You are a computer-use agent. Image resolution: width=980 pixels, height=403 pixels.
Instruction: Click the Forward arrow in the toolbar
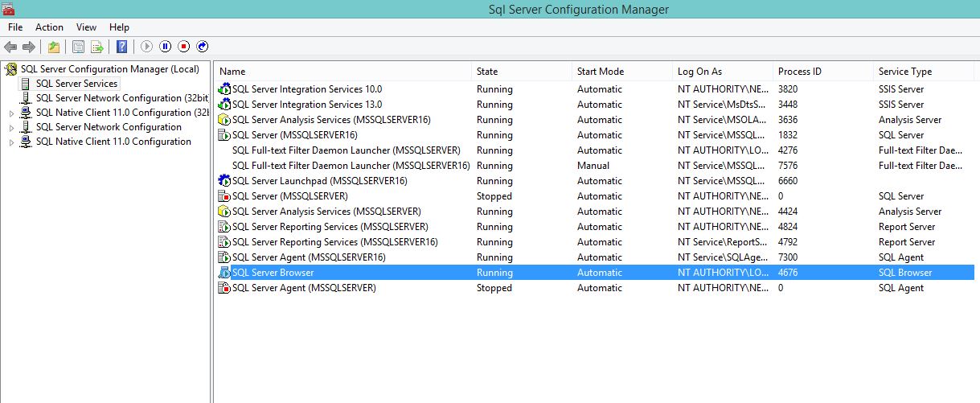pyautogui.click(x=29, y=47)
